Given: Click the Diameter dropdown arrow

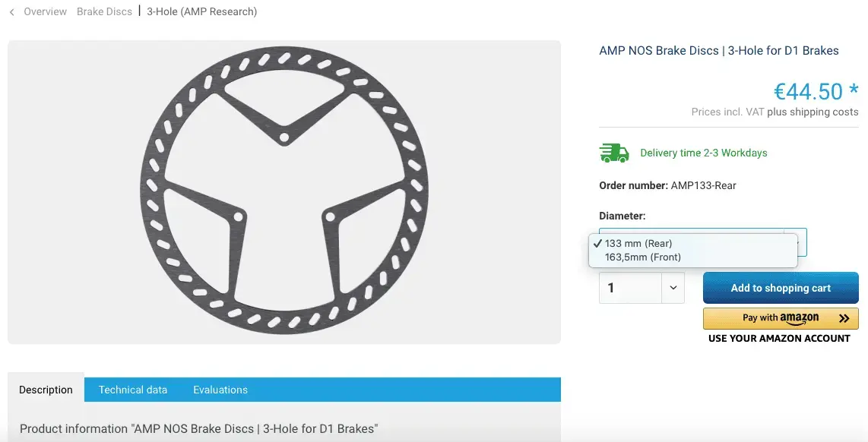Looking at the screenshot, I should 796,242.
